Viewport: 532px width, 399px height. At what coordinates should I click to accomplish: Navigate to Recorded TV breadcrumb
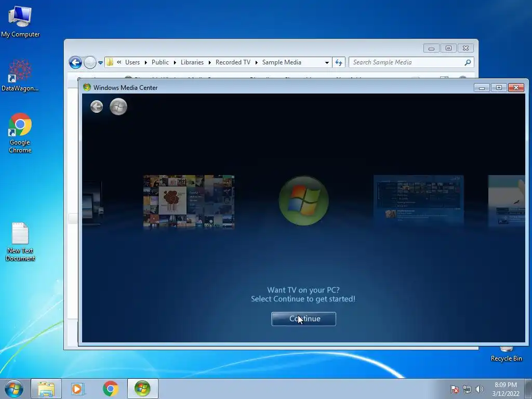[233, 62]
